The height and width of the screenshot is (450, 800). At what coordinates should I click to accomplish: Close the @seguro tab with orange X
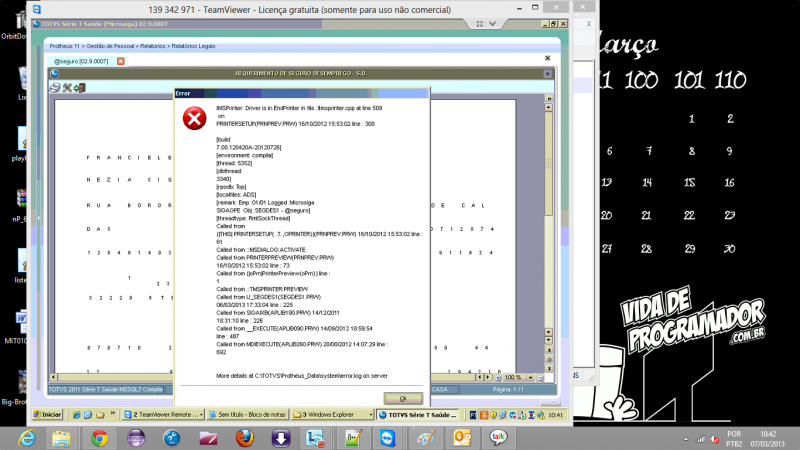(120, 61)
